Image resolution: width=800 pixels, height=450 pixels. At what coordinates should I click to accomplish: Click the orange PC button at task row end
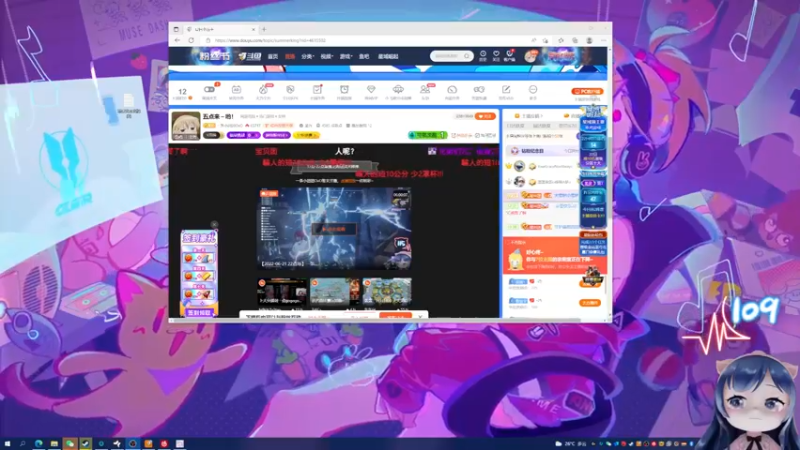click(x=587, y=91)
